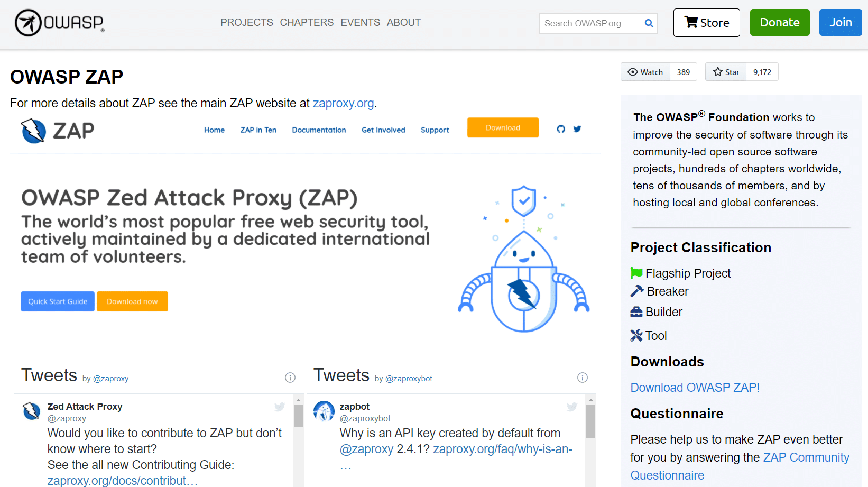Click @zaproxybot tweets scrollbar thumb
This screenshot has height=487, width=868.
click(x=590, y=421)
